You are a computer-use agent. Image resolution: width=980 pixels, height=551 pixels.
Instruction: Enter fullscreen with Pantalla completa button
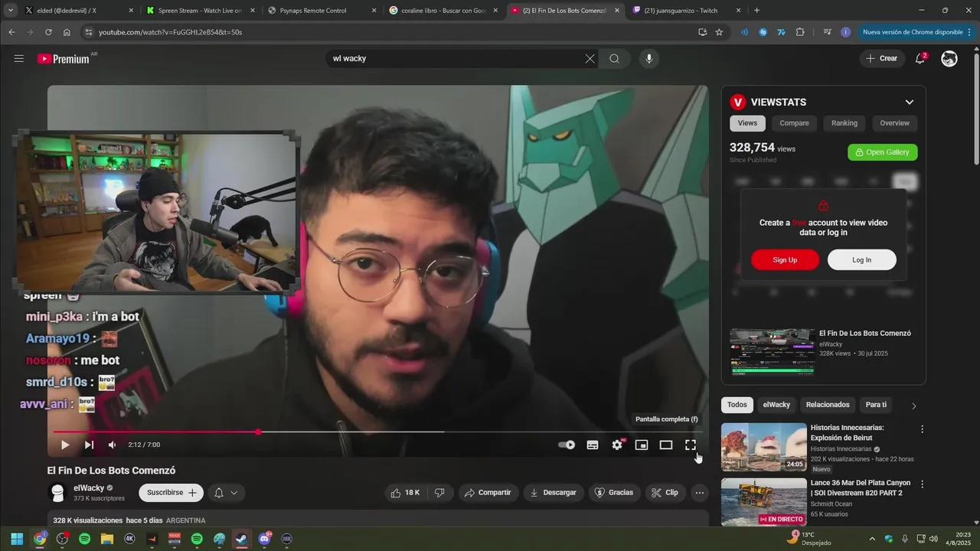click(691, 445)
